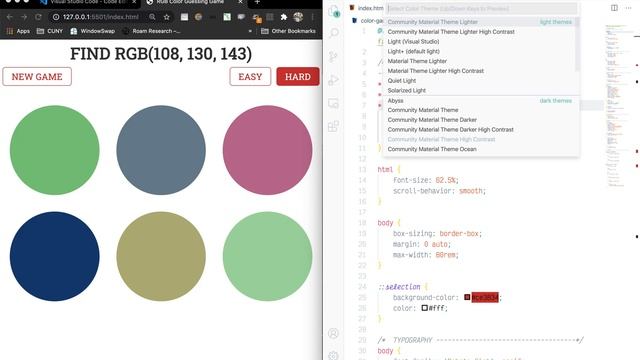Open the Manage gear icon in VS Code
Screen dimensions: 640x360
(x=333, y=355)
